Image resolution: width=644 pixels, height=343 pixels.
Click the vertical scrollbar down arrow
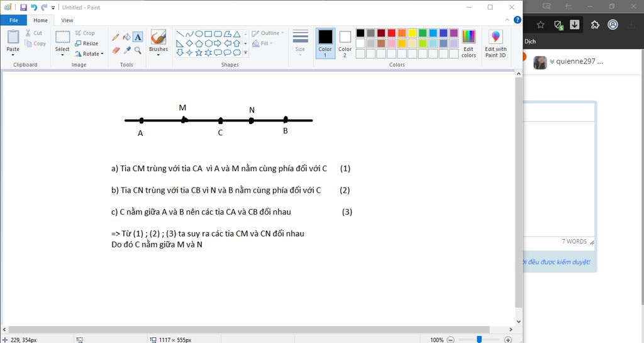(518, 322)
